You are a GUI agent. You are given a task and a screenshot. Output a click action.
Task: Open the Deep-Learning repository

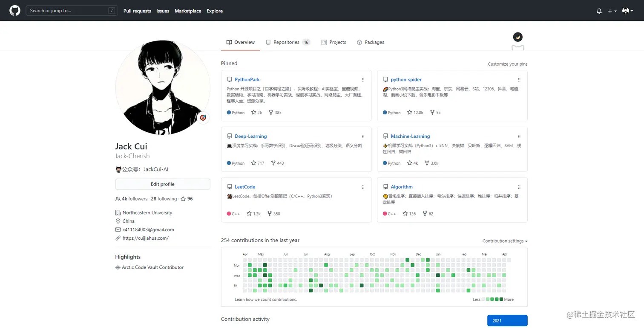point(251,136)
